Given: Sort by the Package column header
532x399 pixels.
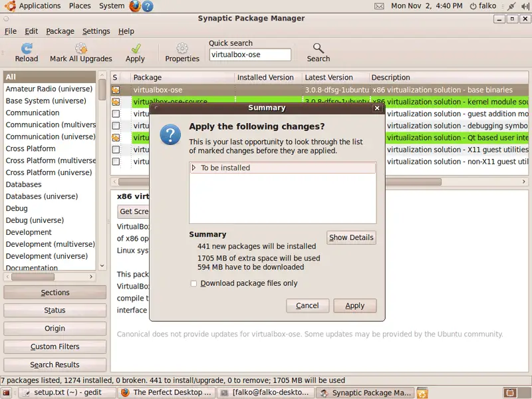Looking at the screenshot, I should click(x=182, y=77).
